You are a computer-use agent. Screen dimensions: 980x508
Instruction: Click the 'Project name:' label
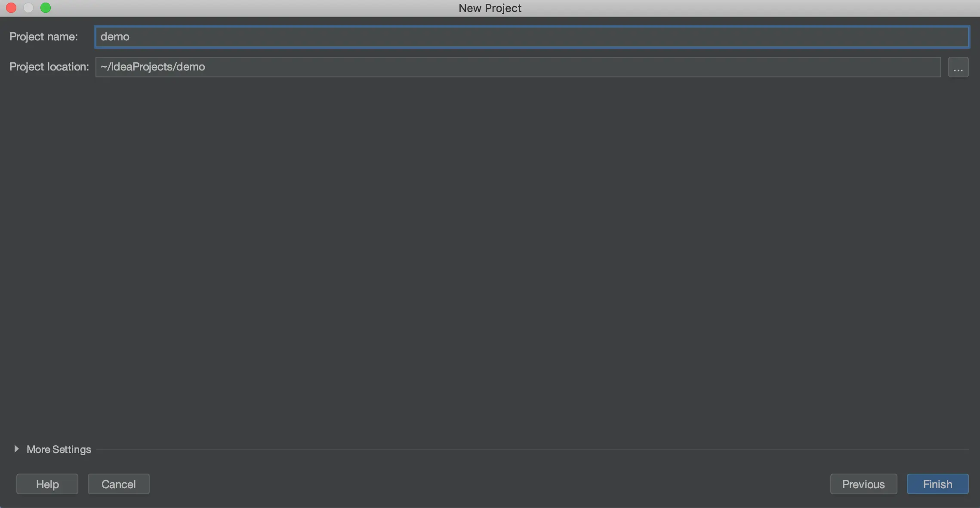pyautogui.click(x=43, y=37)
